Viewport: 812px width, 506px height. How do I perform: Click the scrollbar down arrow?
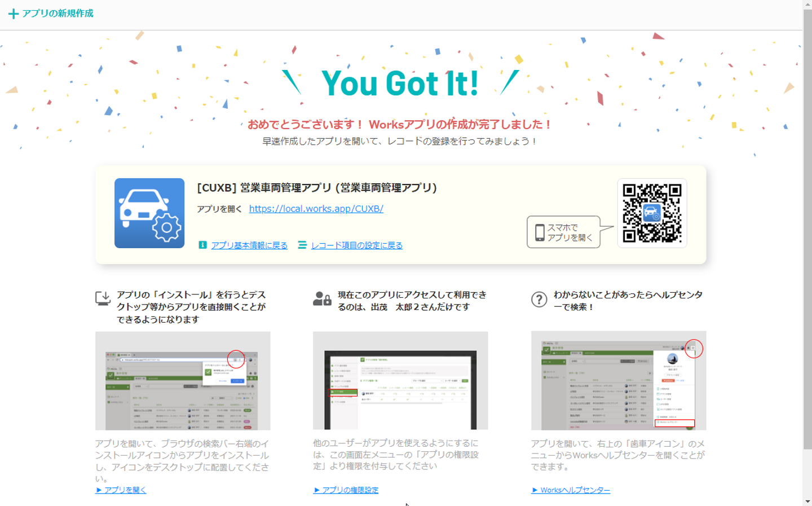click(807, 501)
